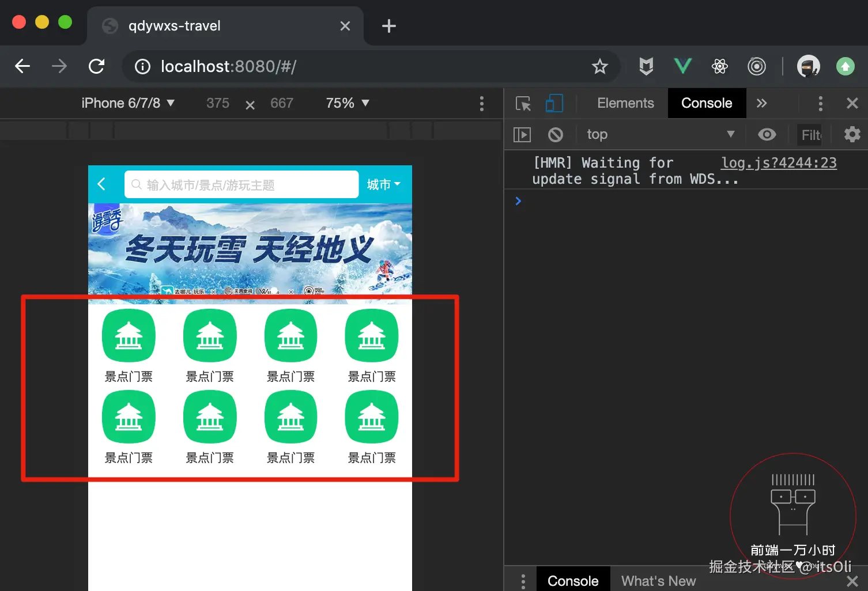The image size is (868, 591).
Task: Tap the third 景点门票 icon in top row
Action: tap(290, 336)
